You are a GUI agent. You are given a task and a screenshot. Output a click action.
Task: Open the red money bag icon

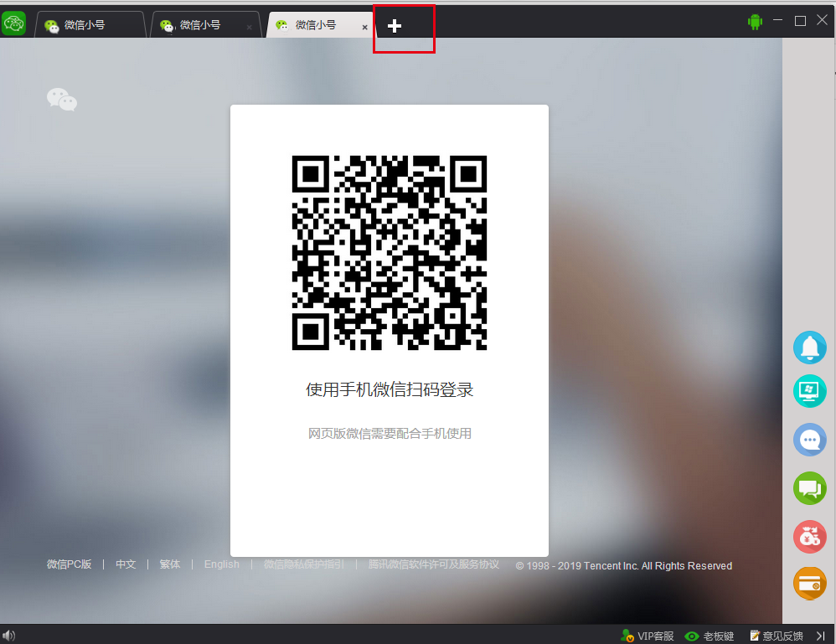point(810,536)
